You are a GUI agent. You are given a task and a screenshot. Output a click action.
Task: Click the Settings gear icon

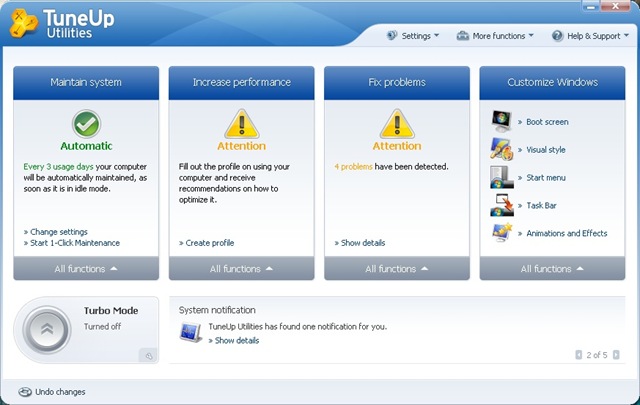(392, 36)
